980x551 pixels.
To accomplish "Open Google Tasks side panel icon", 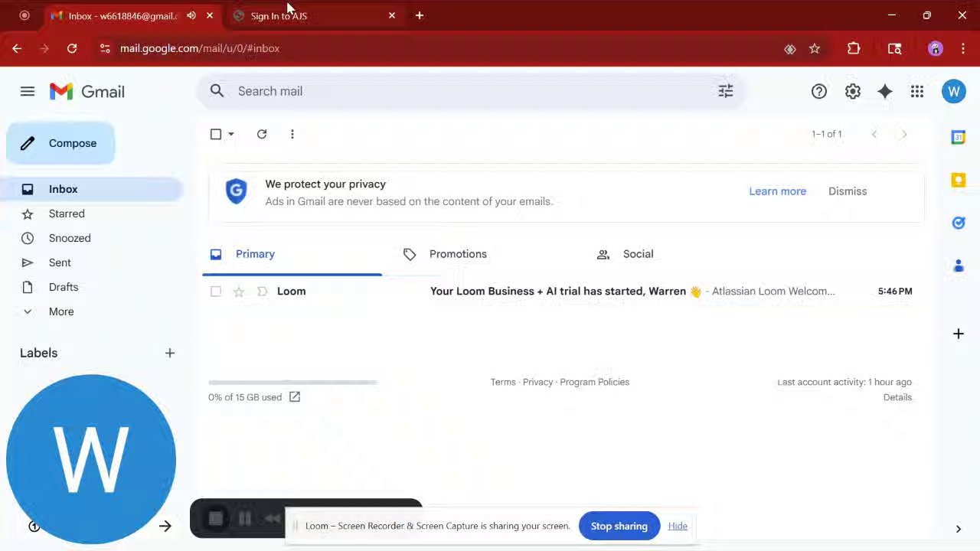I will tap(958, 223).
